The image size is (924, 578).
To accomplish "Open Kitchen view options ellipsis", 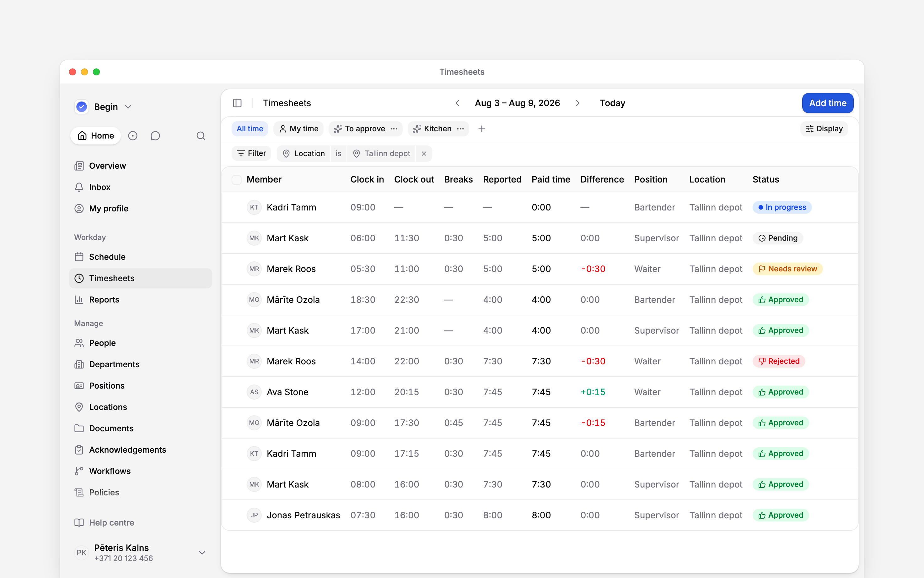I will click(x=460, y=129).
